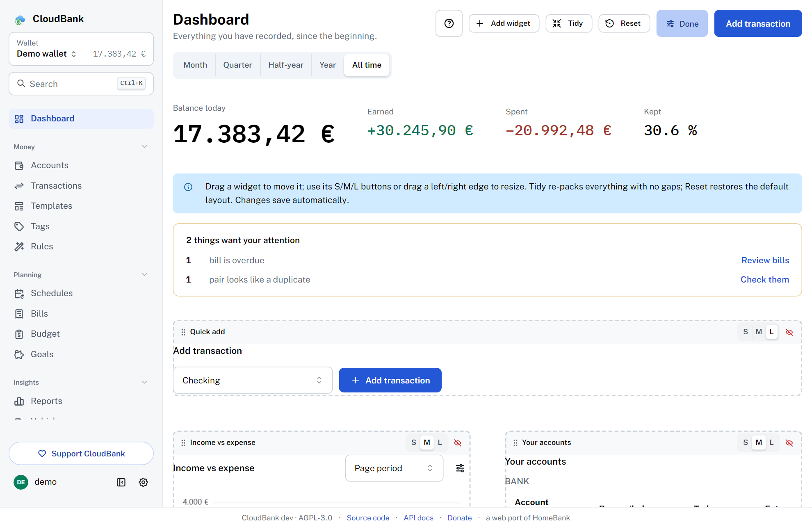Select the All time period tab
Viewport: 812px width, 529px height.
click(x=367, y=65)
